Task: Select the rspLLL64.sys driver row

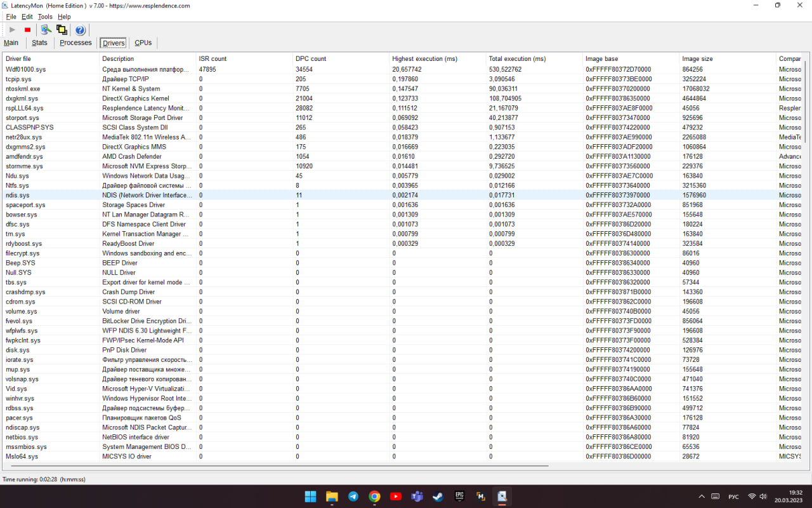Action: 402,108
